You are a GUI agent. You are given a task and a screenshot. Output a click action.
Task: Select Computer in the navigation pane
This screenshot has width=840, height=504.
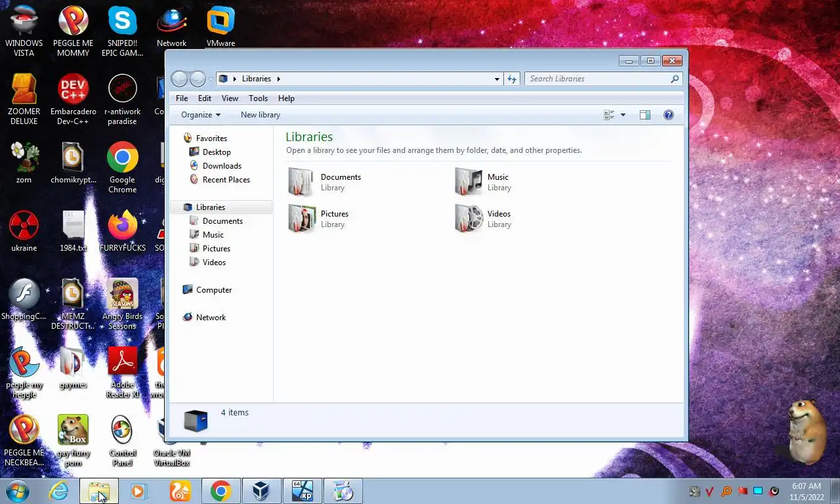coord(213,290)
